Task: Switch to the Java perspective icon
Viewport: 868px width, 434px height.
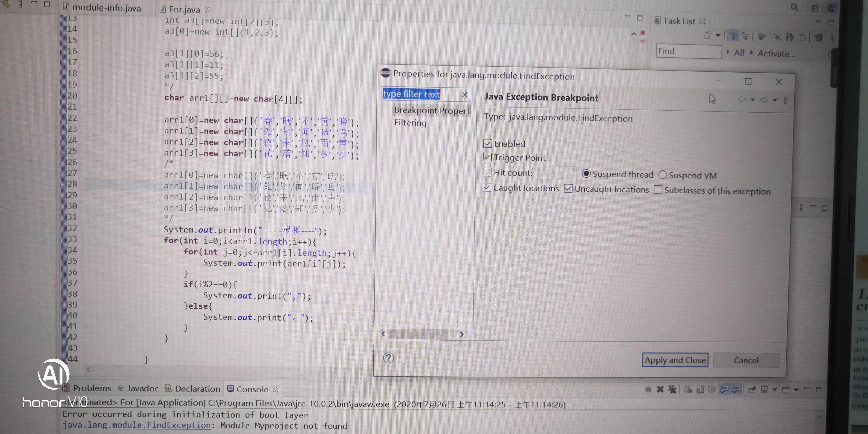Action: tap(831, 8)
